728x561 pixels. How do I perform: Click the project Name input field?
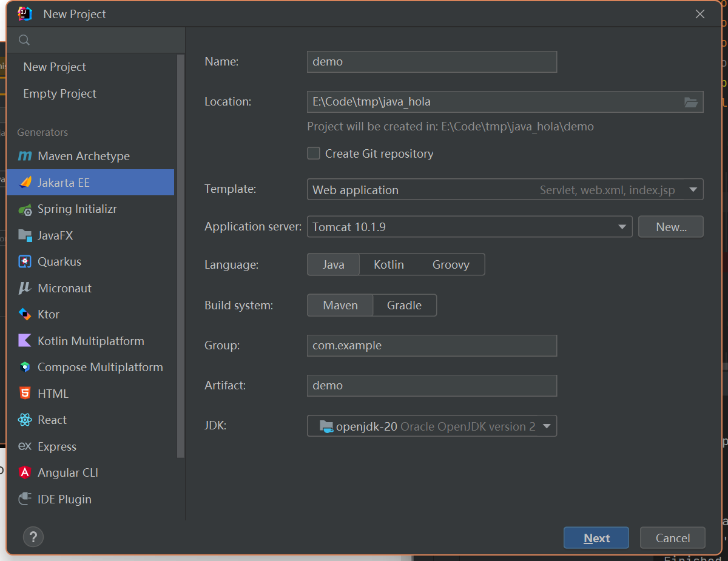coord(432,61)
